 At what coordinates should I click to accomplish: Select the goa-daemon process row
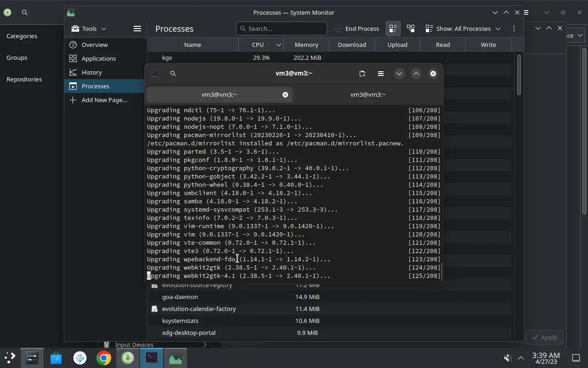tap(329, 297)
